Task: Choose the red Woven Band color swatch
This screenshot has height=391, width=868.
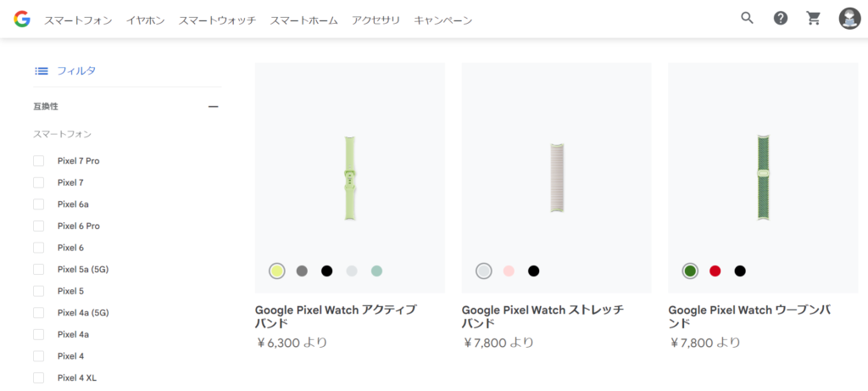Action: point(715,271)
